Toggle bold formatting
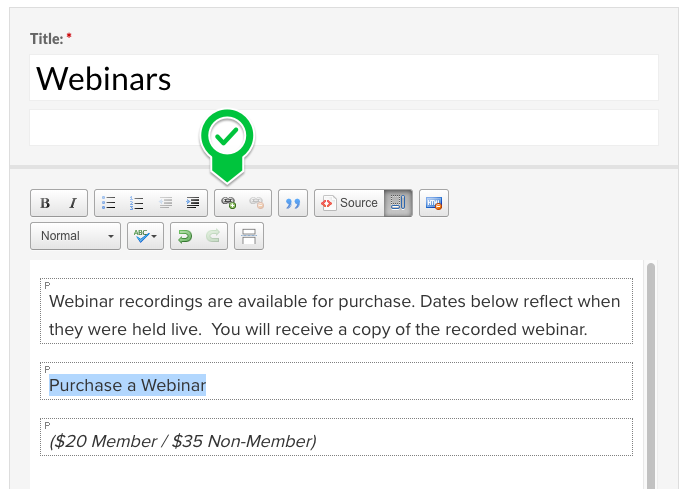This screenshot has height=489, width=690. (x=45, y=203)
